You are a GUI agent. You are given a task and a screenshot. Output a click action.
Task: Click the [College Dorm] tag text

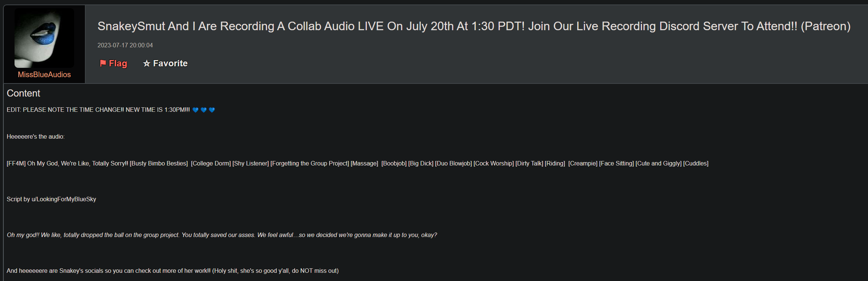(x=211, y=164)
